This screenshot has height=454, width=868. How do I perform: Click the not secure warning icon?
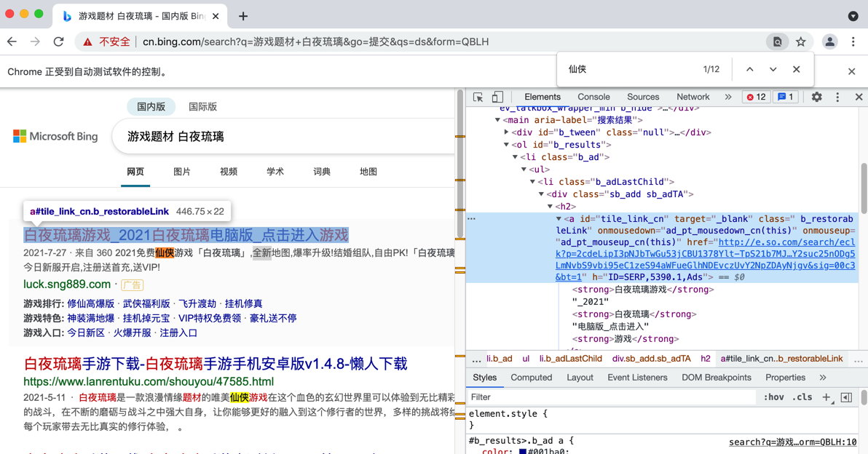(x=87, y=41)
